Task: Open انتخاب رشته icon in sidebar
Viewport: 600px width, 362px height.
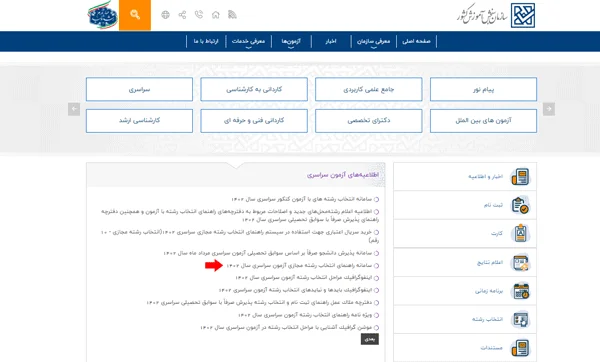Action: coord(520,319)
